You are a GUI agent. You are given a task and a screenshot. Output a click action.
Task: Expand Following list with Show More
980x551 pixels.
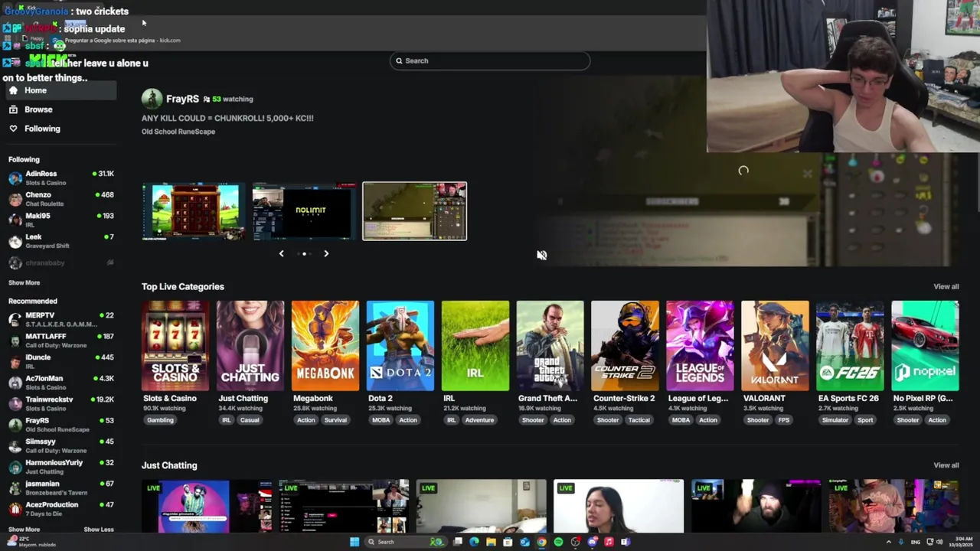click(x=24, y=282)
